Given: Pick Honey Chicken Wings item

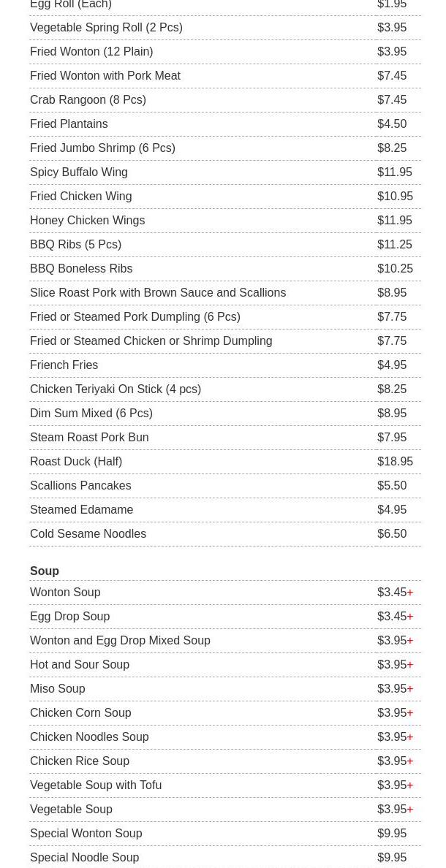Looking at the screenshot, I should [x=225, y=221].
